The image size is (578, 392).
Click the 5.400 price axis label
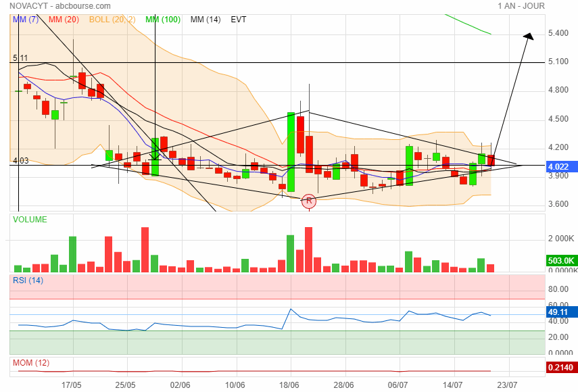point(558,33)
